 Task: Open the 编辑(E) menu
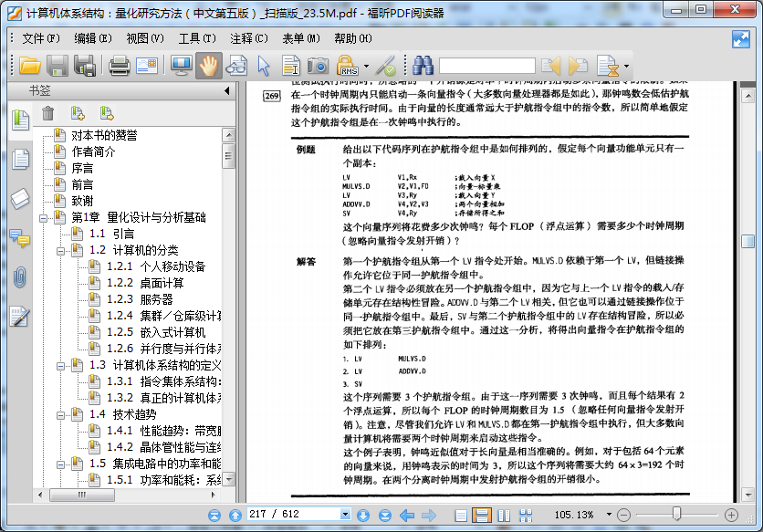93,38
